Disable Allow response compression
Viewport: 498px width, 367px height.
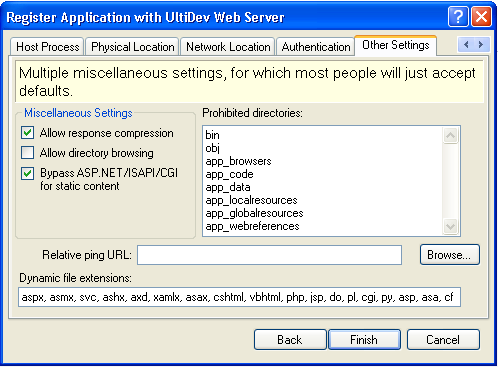[27, 133]
